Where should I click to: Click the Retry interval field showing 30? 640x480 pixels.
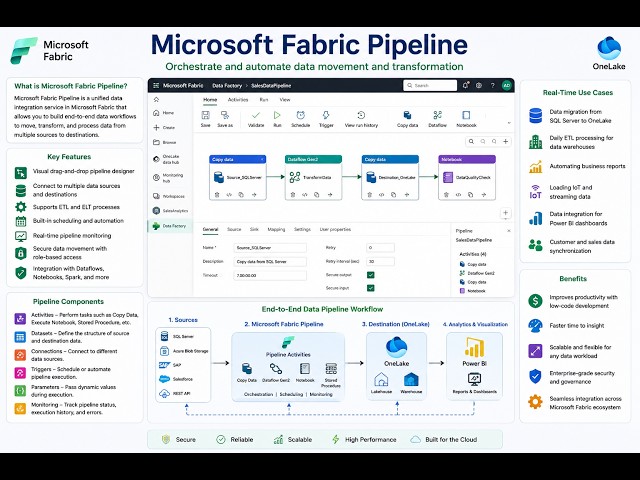(380, 261)
